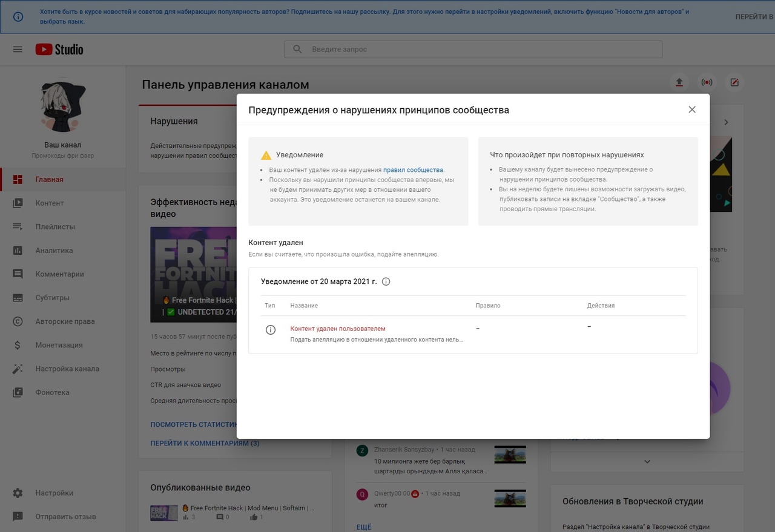Expand the card with down chevron
This screenshot has width=775, height=532.
647,462
